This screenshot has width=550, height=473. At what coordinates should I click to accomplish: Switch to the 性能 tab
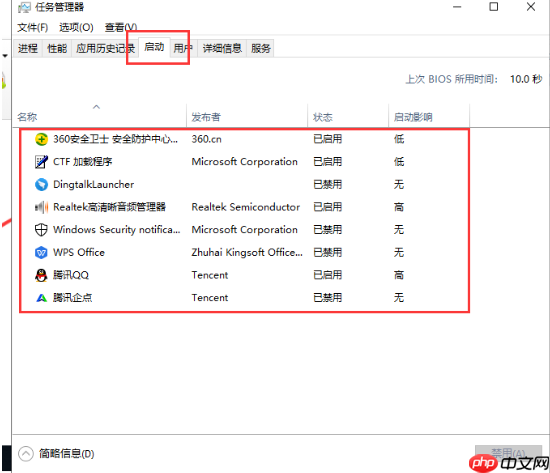57,48
